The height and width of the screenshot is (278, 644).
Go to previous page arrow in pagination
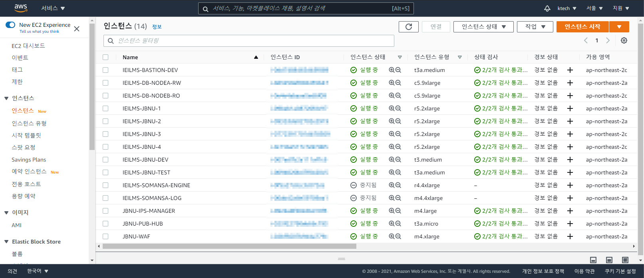point(586,40)
